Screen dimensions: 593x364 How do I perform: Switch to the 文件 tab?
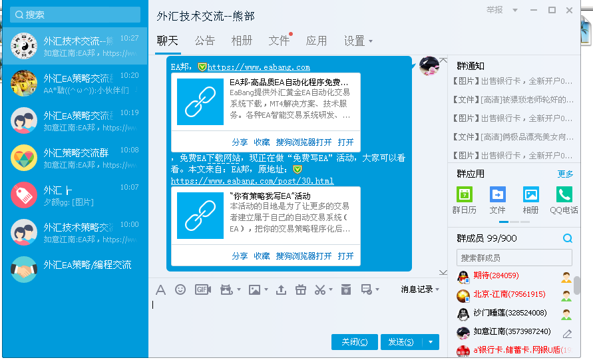tap(279, 41)
